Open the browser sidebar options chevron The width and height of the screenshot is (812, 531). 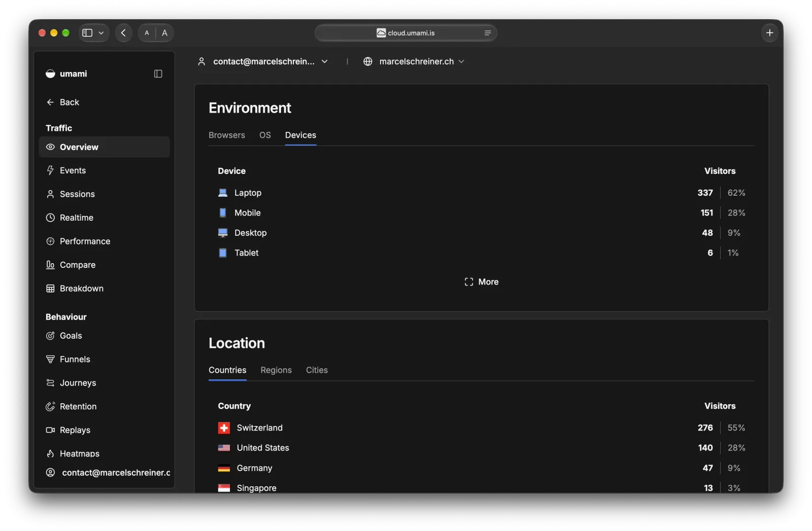coord(101,33)
